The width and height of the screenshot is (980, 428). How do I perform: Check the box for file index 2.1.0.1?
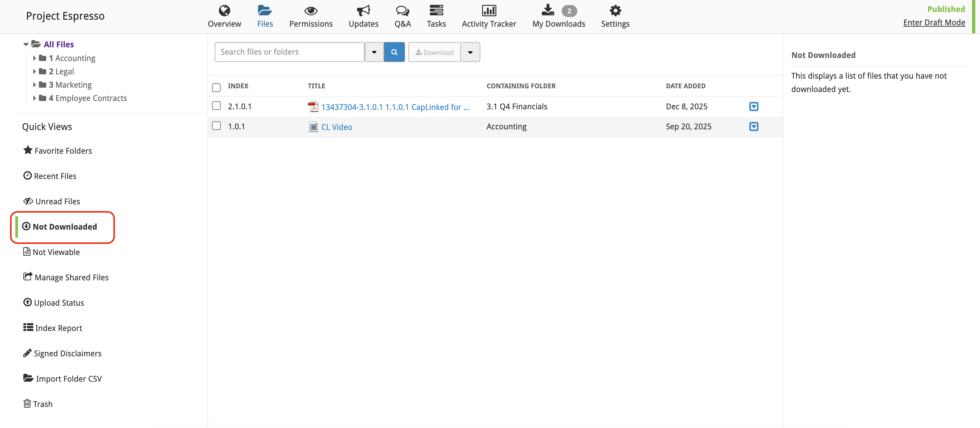[x=216, y=106]
